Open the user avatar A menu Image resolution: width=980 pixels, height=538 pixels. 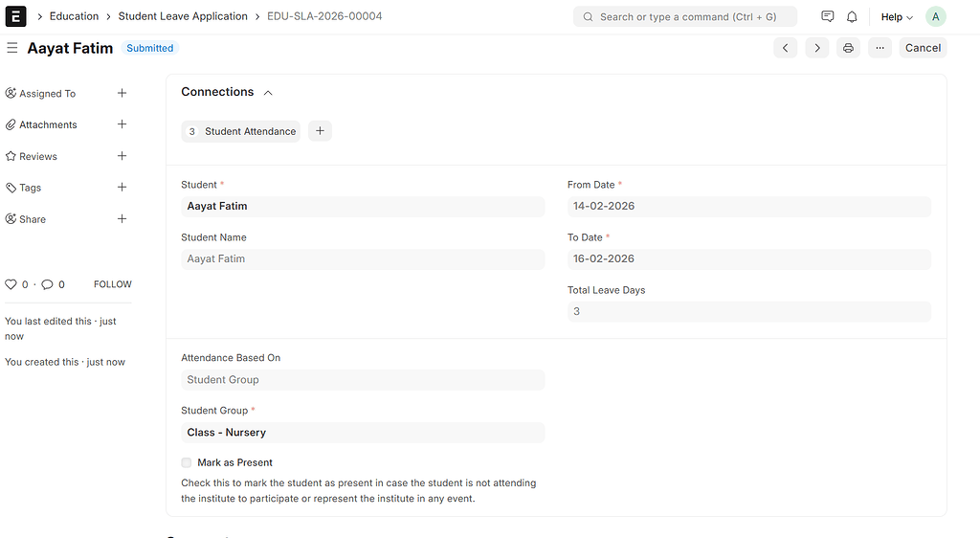click(936, 17)
